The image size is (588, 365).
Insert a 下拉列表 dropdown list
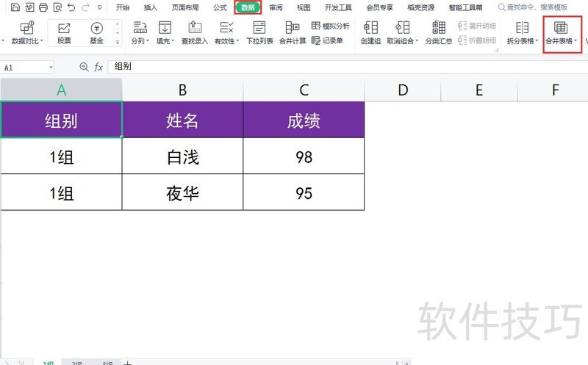coord(259,33)
